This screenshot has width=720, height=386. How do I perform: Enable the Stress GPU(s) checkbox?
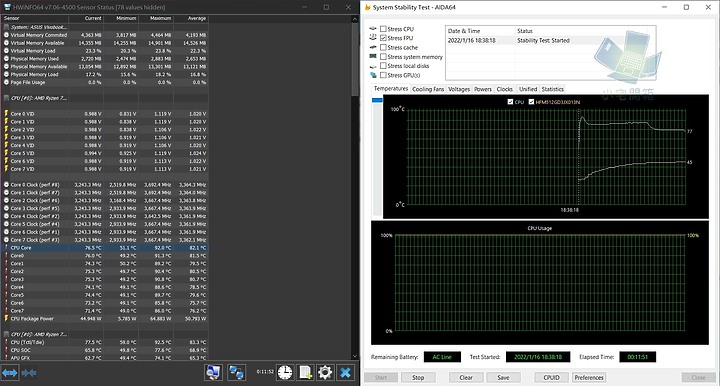[383, 75]
